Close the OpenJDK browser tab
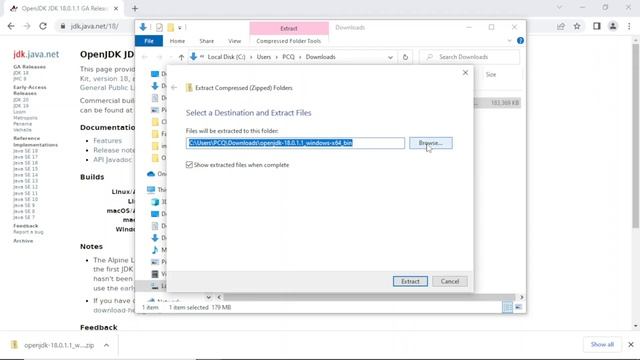640x360 pixels. 116,8
